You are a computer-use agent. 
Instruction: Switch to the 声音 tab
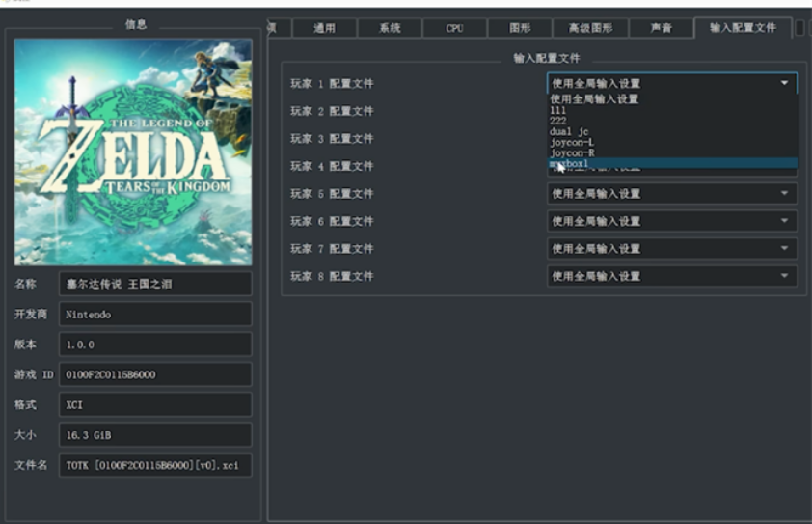click(x=662, y=28)
